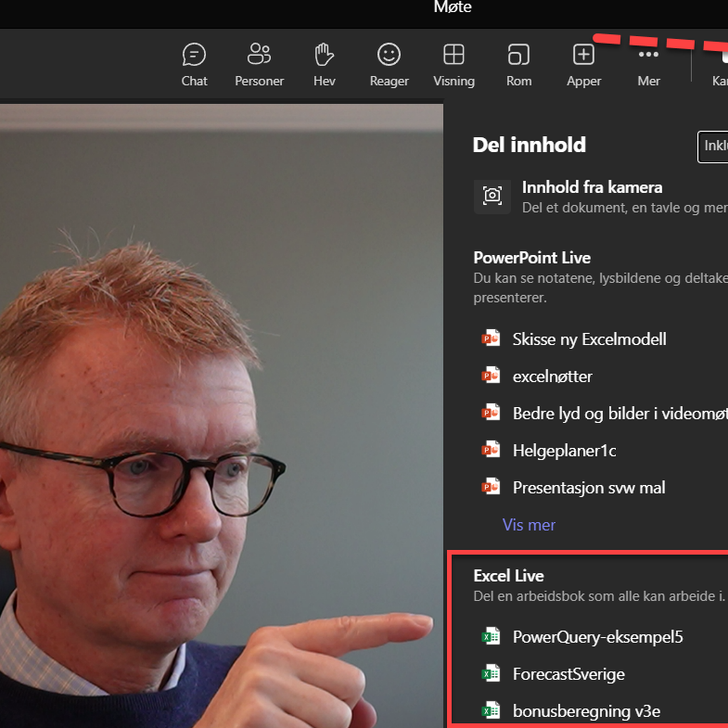The image size is (728, 728).
Task: Show the Personer participants list
Action: [259, 65]
